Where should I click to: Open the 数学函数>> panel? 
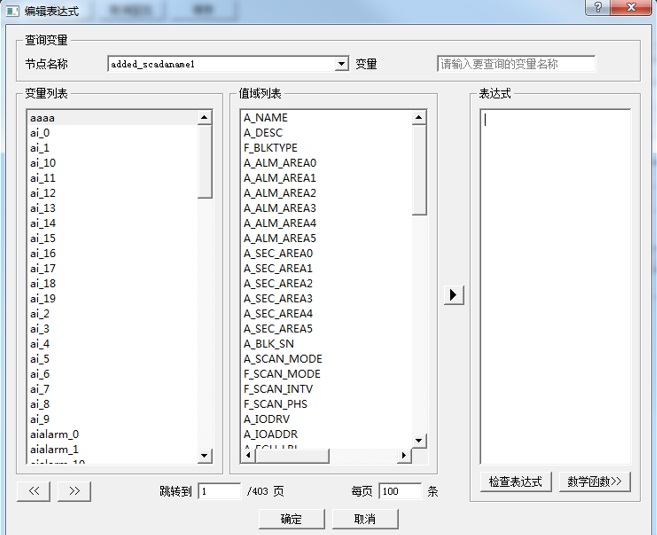594,482
